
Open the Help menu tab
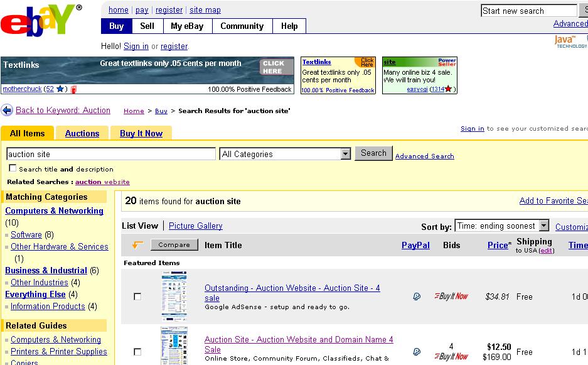click(x=289, y=26)
